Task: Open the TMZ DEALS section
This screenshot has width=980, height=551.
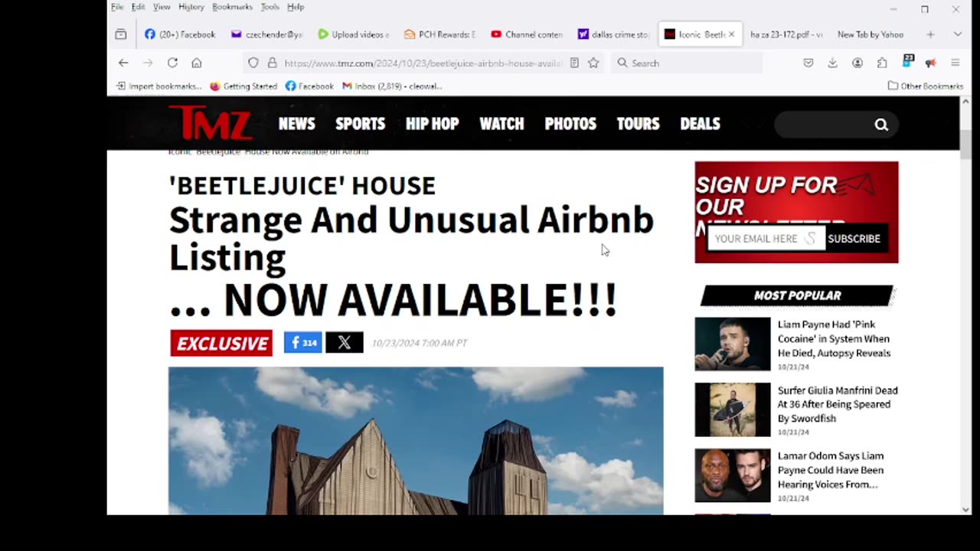Action: [x=700, y=124]
